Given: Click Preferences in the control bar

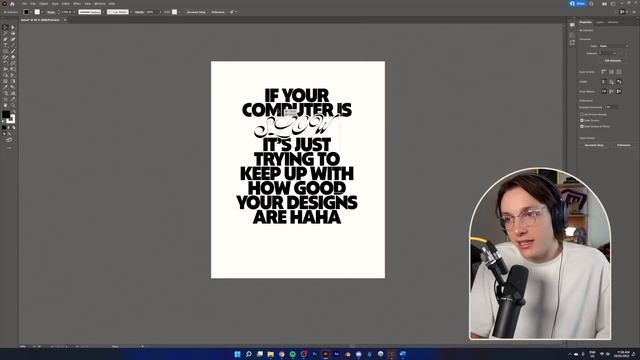Looking at the screenshot, I should click(218, 12).
